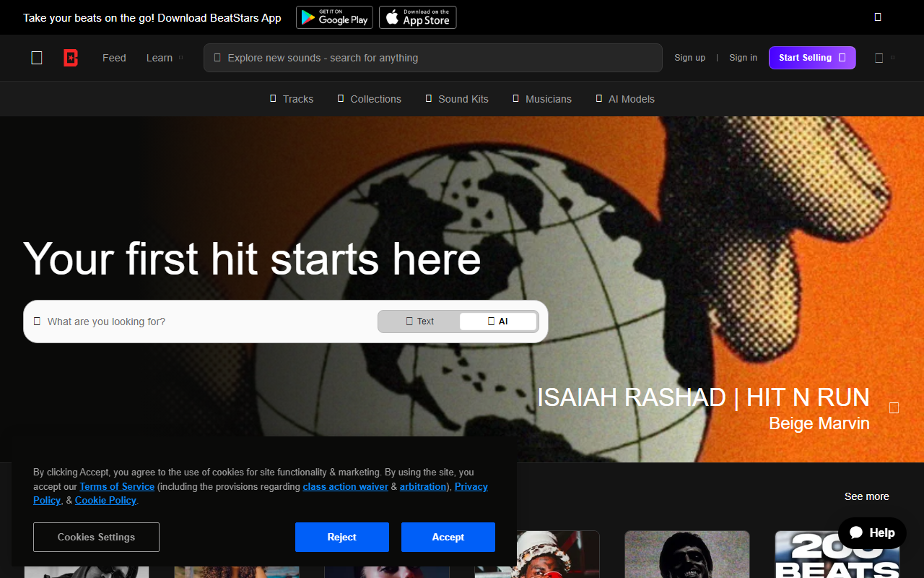The width and height of the screenshot is (924, 578).
Task: Click the ISAIAH RASHAD | HIT N RUN title
Action: click(x=703, y=397)
